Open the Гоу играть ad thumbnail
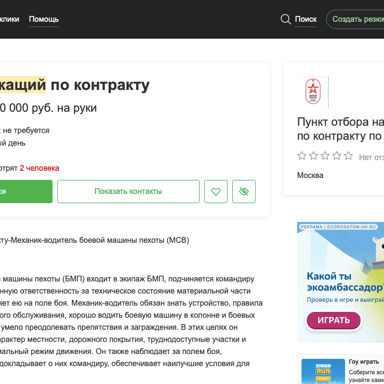This screenshot has width=384, height=384. click(323, 371)
